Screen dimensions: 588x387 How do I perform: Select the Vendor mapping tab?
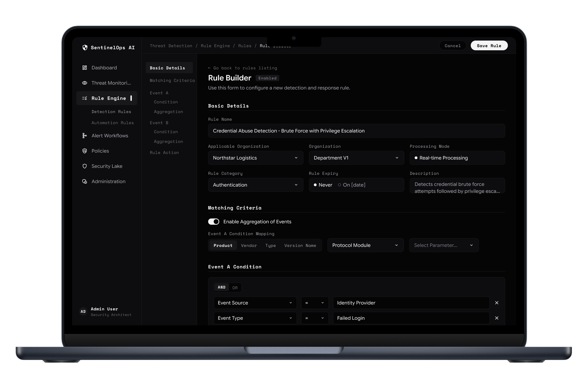point(249,246)
